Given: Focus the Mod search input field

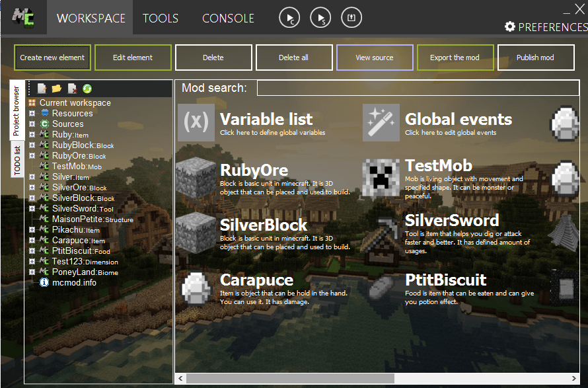Looking at the screenshot, I should click(418, 88).
